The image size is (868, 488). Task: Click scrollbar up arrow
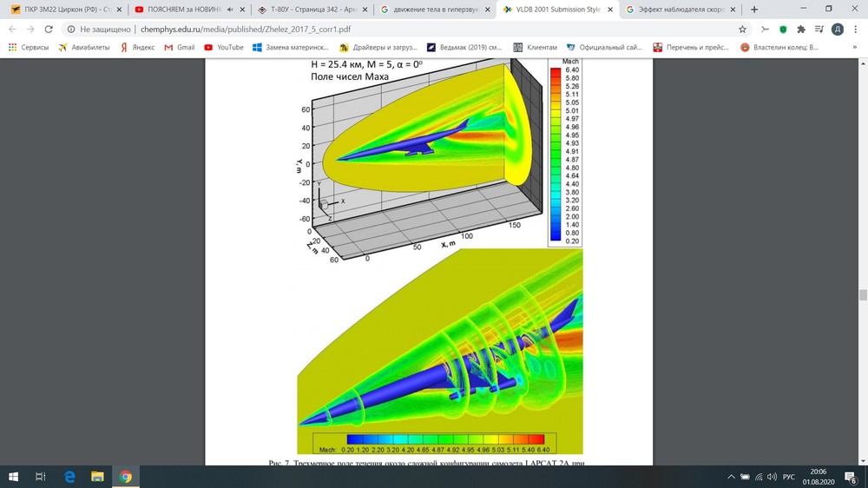(863, 63)
